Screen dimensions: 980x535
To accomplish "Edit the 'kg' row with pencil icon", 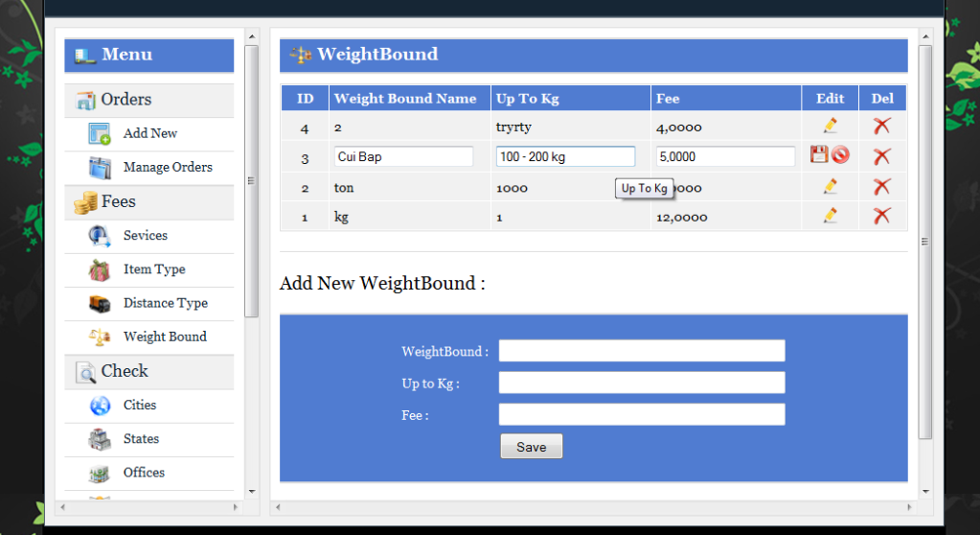I will pyautogui.click(x=830, y=217).
